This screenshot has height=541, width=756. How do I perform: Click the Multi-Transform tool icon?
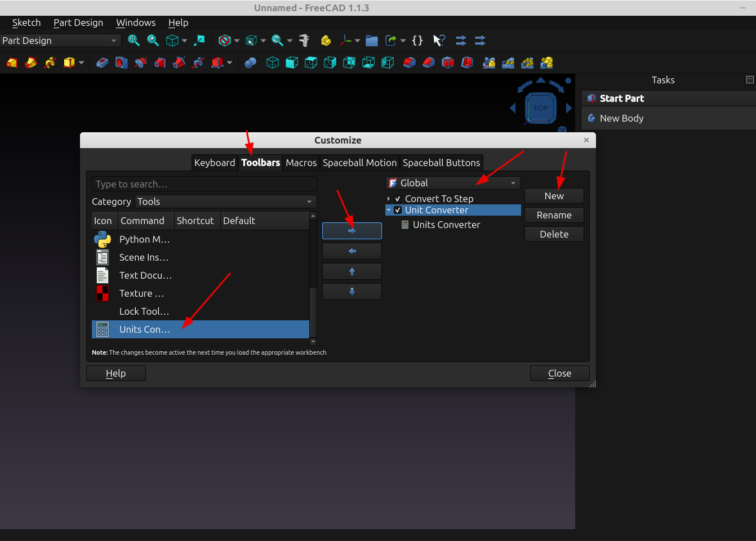546,62
